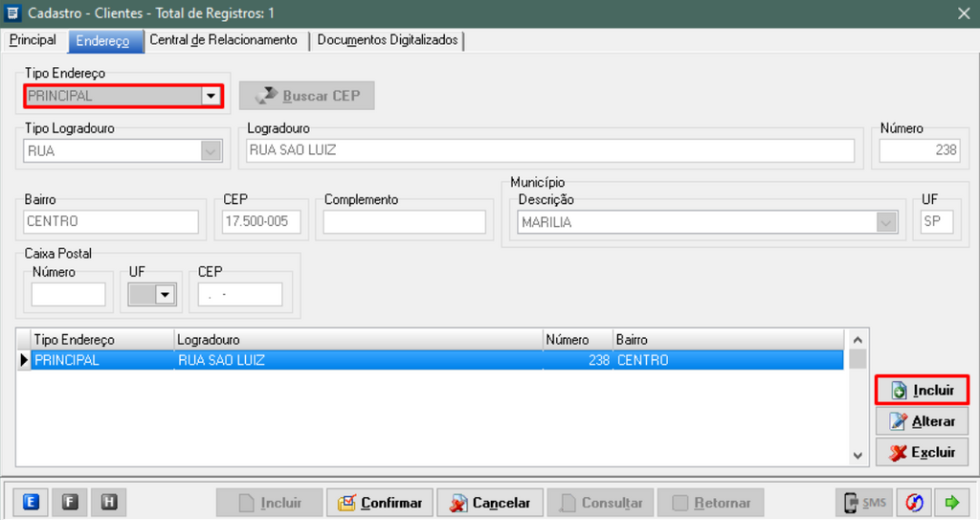Expand the Município Descrição dropdown
Viewport: 980px width, 520px height.
[x=887, y=222]
